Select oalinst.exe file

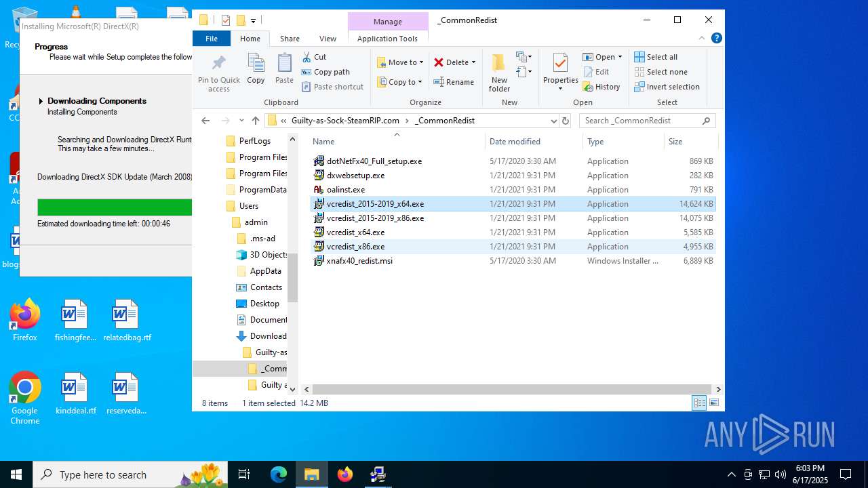click(x=346, y=190)
